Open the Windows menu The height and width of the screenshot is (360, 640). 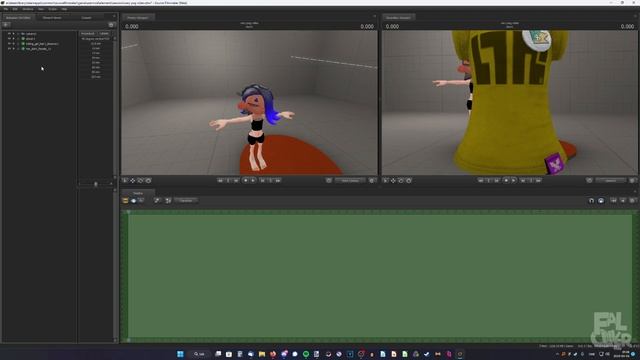point(28,9)
